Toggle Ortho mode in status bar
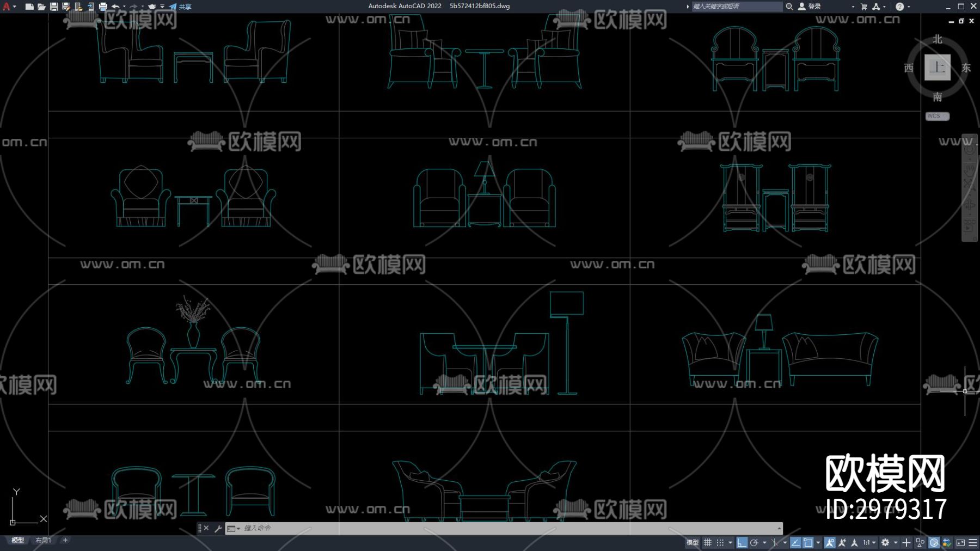Viewport: 980px width, 551px height. [x=742, y=542]
